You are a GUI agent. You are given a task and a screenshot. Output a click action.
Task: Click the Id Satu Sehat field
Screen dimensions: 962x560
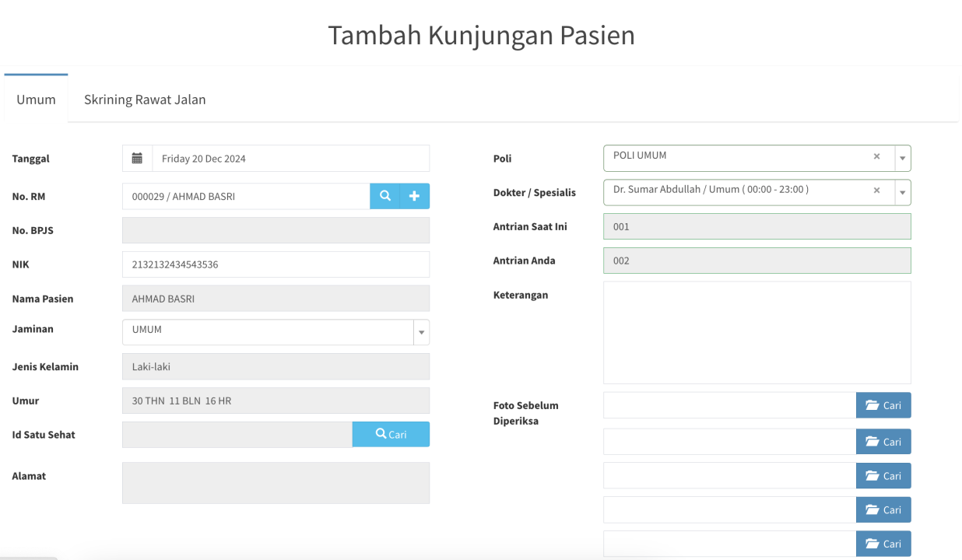click(x=237, y=434)
